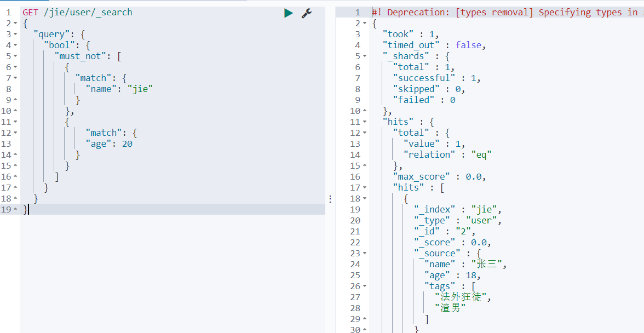Viewport: 644px width, 333px height.
Task: Place cursor on the GET /jie/user/_search line
Action: coord(77,12)
